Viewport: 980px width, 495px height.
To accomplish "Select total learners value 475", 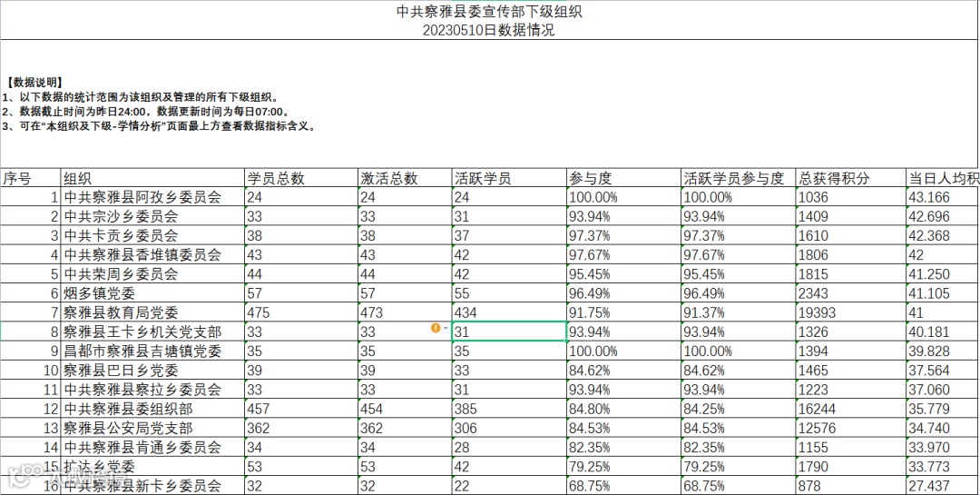I will point(300,312).
